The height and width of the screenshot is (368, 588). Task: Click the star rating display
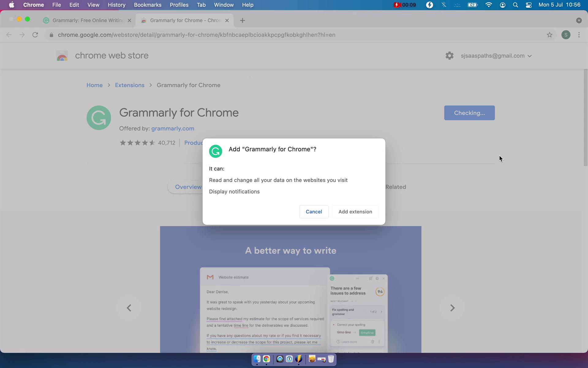[x=137, y=143]
